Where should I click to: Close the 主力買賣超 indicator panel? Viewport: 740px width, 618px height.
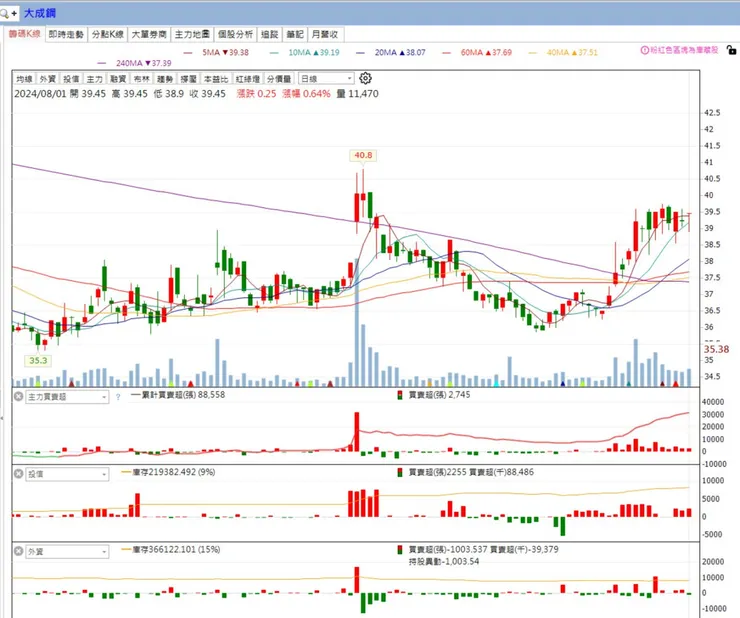click(18, 397)
